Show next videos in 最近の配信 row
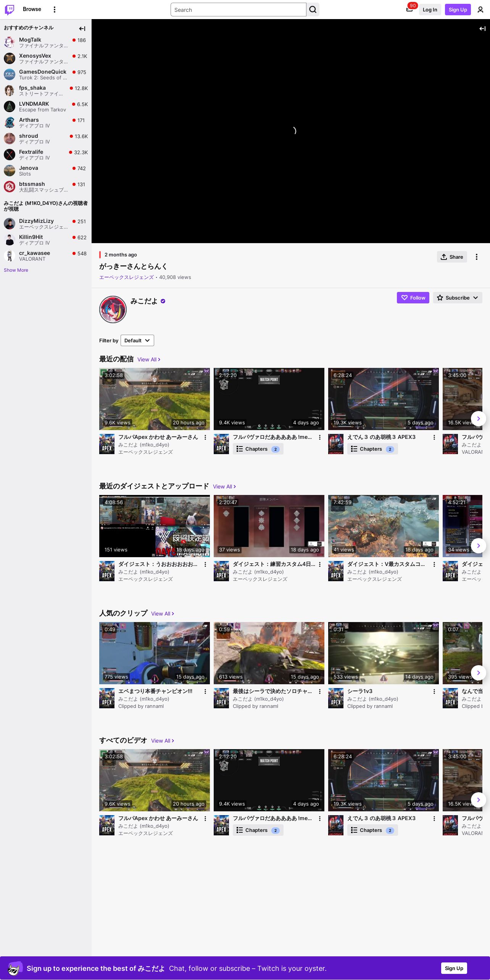490x980 pixels. coord(479,419)
